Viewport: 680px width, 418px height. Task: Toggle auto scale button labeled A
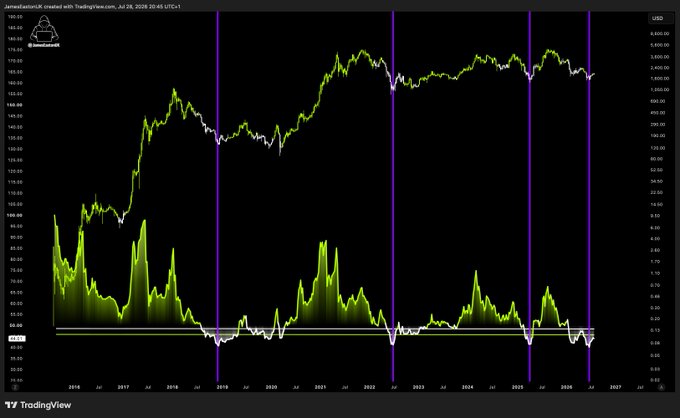tap(661, 387)
